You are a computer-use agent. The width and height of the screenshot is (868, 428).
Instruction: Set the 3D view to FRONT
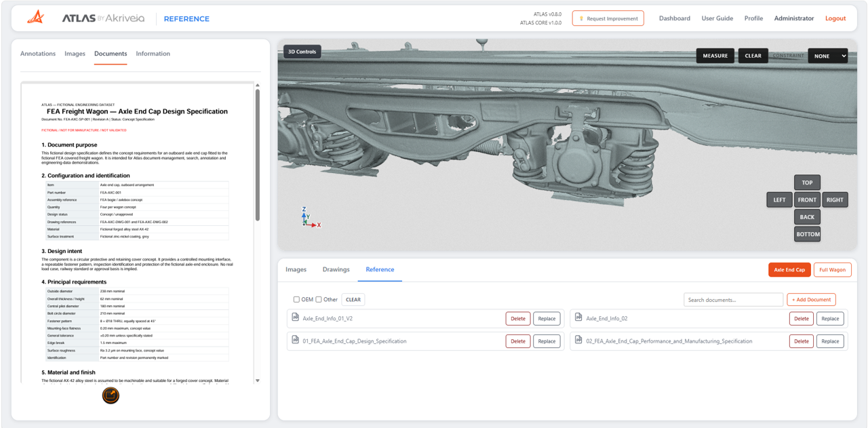[x=807, y=199]
